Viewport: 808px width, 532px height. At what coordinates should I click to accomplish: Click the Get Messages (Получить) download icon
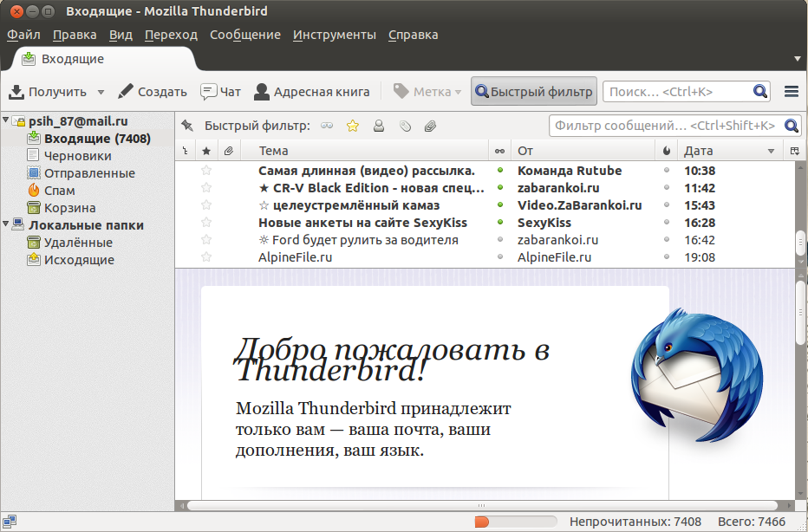(16, 92)
